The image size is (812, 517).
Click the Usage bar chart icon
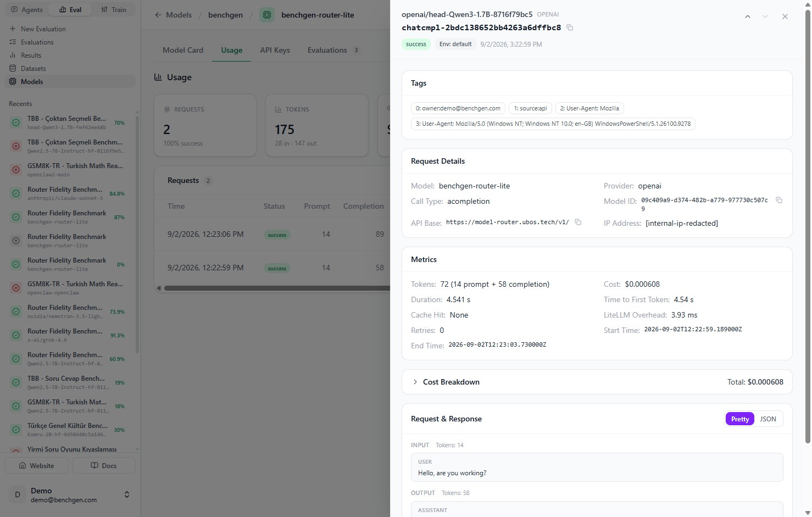point(158,77)
